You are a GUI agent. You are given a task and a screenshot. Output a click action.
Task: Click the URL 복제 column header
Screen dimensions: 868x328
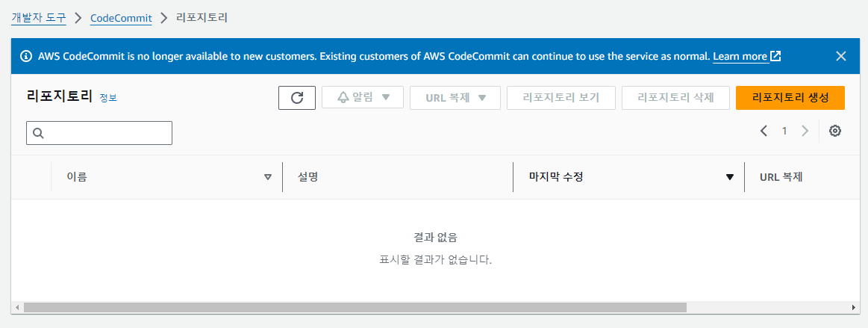pos(781,177)
